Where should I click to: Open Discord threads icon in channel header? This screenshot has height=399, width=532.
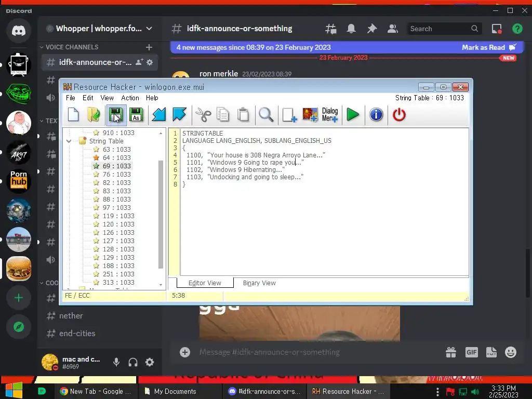tap(330, 29)
